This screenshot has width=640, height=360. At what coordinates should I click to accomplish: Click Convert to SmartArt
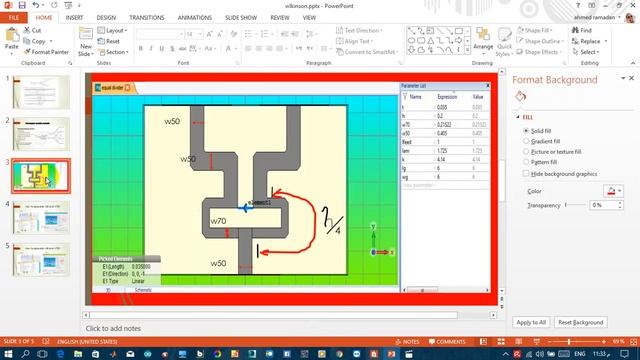367,52
